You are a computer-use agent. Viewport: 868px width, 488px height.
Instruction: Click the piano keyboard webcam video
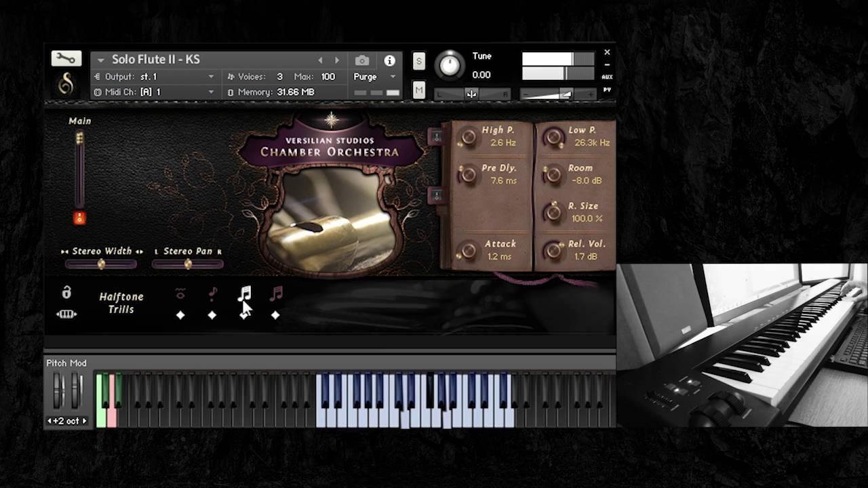coord(743,346)
